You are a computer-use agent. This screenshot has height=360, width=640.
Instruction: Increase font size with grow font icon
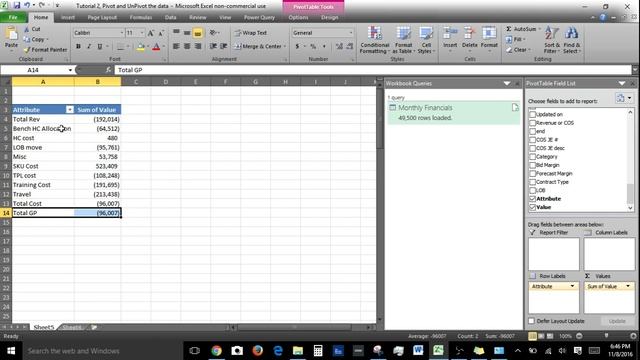point(151,33)
